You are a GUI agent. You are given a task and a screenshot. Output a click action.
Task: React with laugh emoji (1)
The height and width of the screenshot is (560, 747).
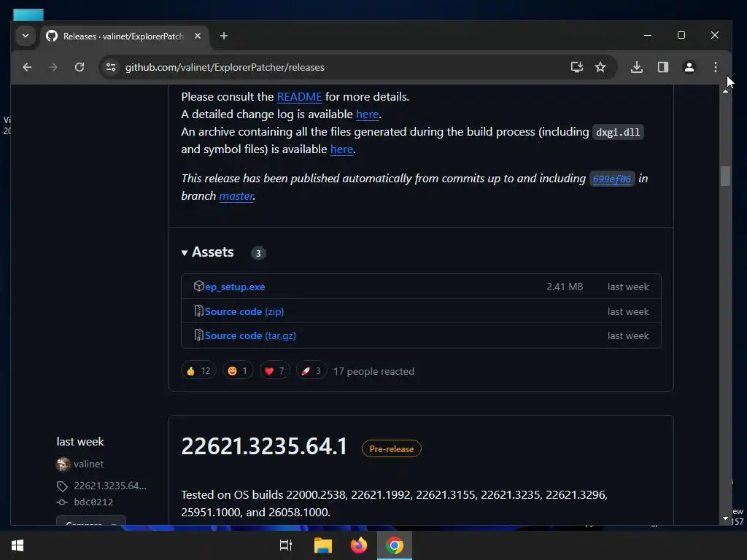point(238,371)
